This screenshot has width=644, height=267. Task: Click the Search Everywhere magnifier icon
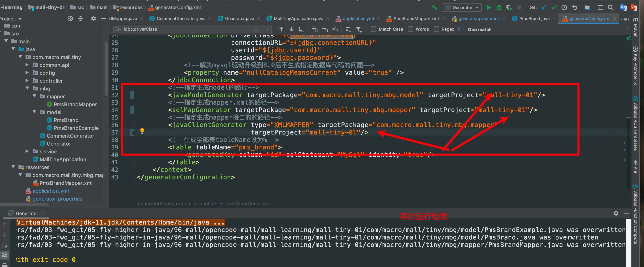click(610, 7)
